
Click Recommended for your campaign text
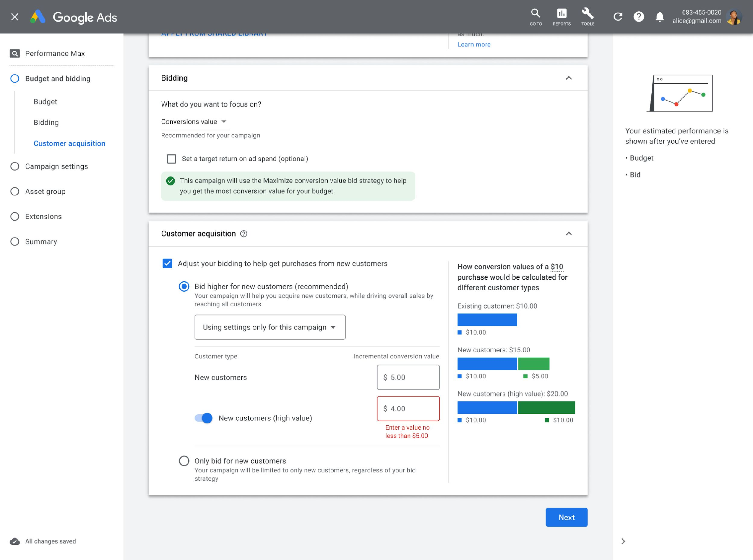[x=210, y=135]
